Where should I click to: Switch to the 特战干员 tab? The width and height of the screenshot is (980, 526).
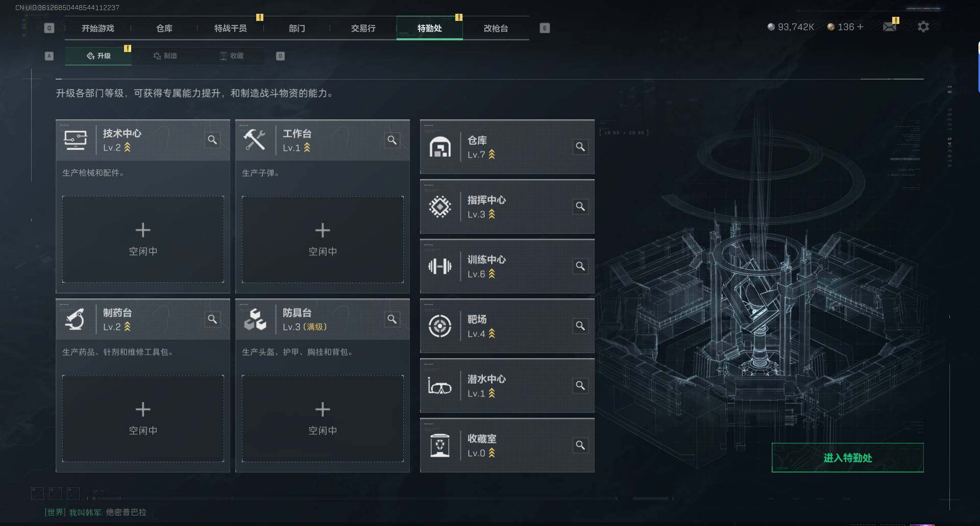click(x=230, y=28)
